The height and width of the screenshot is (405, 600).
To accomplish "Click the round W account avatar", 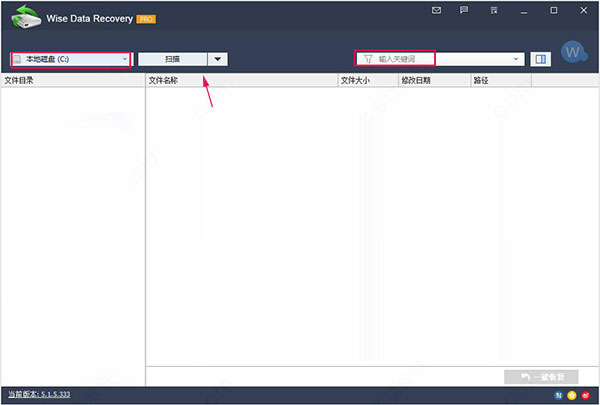I will coord(573,52).
